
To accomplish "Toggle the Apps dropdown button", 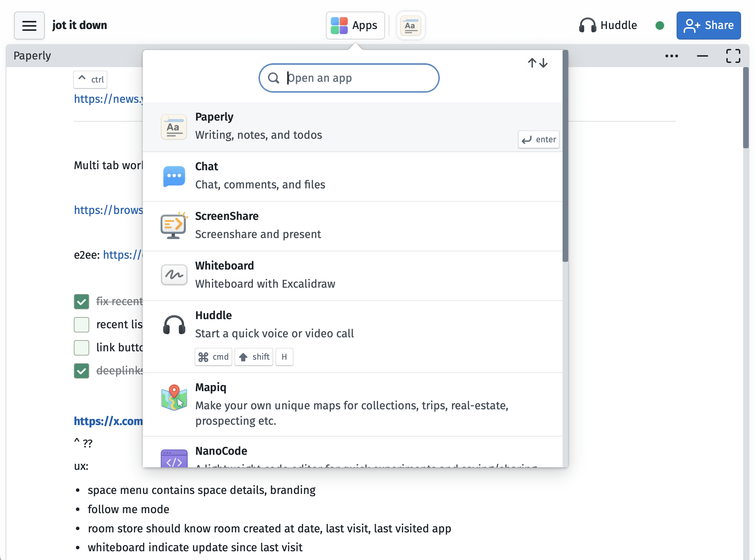I will (x=355, y=26).
